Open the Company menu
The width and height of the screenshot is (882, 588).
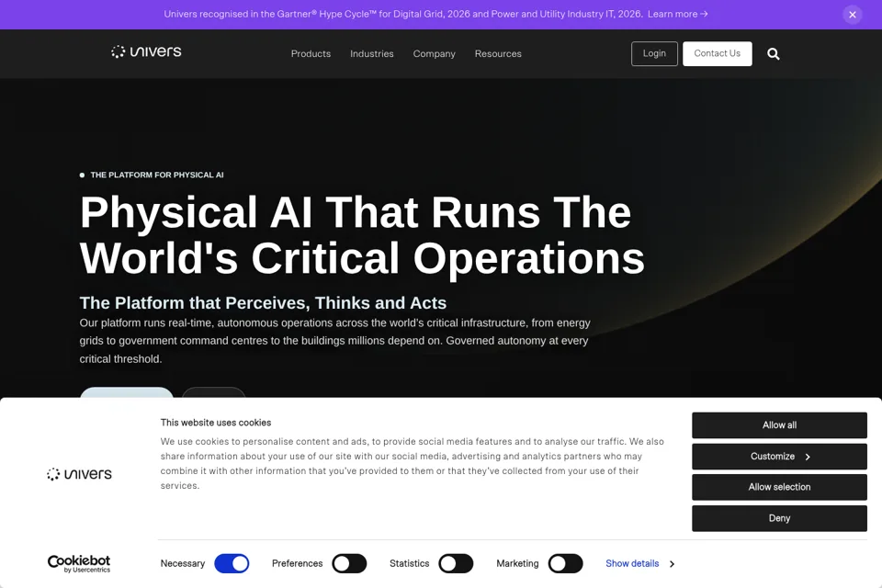(x=435, y=53)
